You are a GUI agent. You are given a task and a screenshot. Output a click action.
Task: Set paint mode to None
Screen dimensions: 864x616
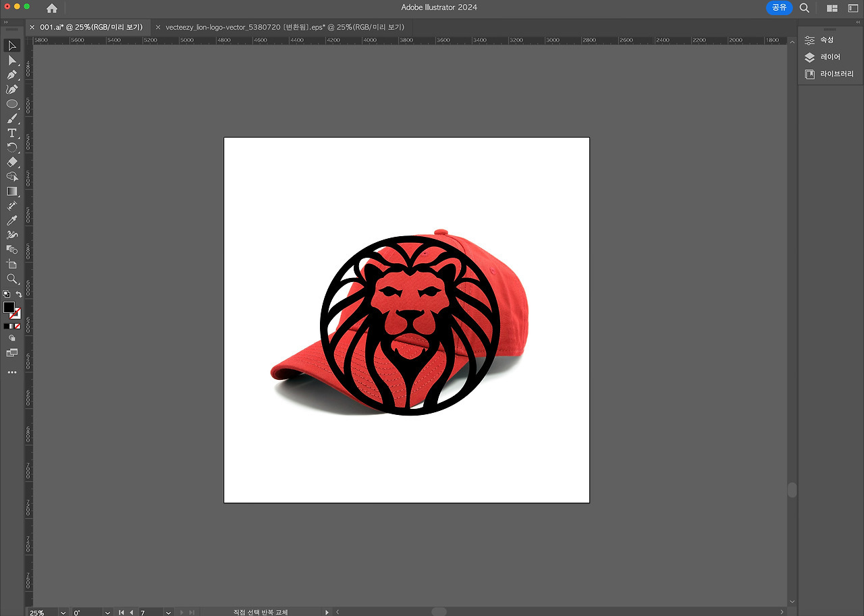click(18, 327)
